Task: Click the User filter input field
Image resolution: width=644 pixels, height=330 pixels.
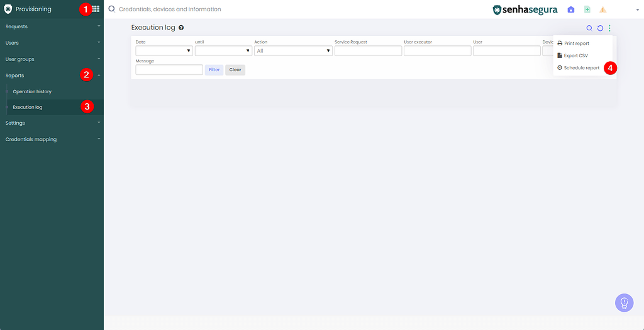Action: point(507,50)
